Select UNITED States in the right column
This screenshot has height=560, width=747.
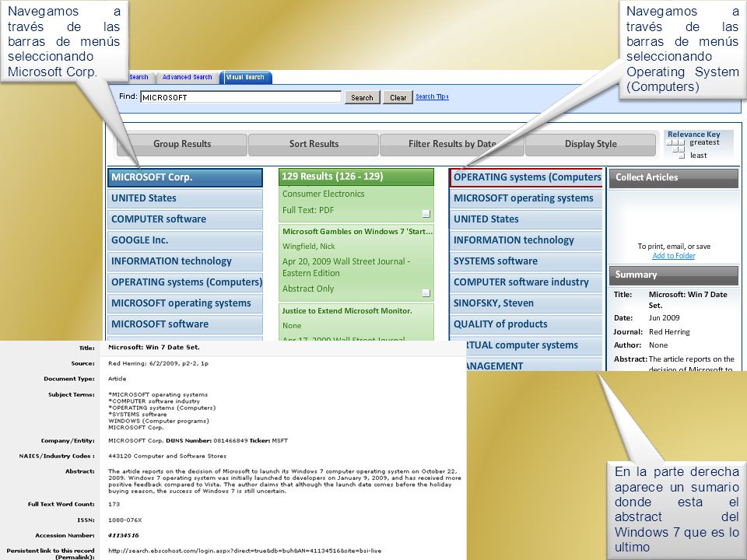[x=526, y=219]
